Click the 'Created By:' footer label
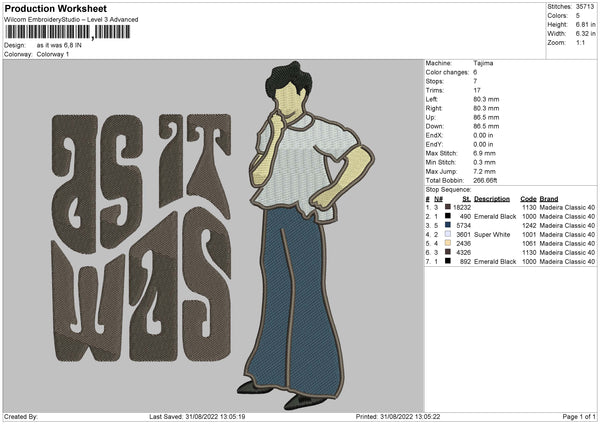Screen dimensions: 600x424 tap(21, 417)
